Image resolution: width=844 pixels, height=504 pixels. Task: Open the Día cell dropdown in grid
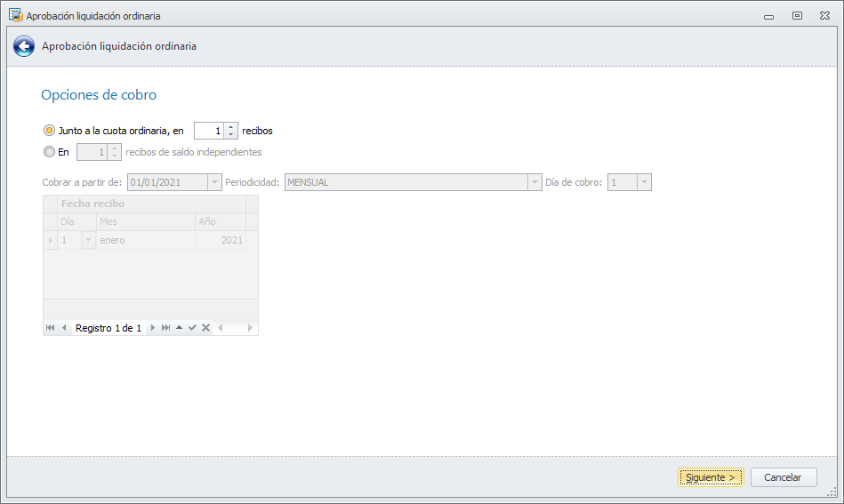pyautogui.click(x=88, y=240)
